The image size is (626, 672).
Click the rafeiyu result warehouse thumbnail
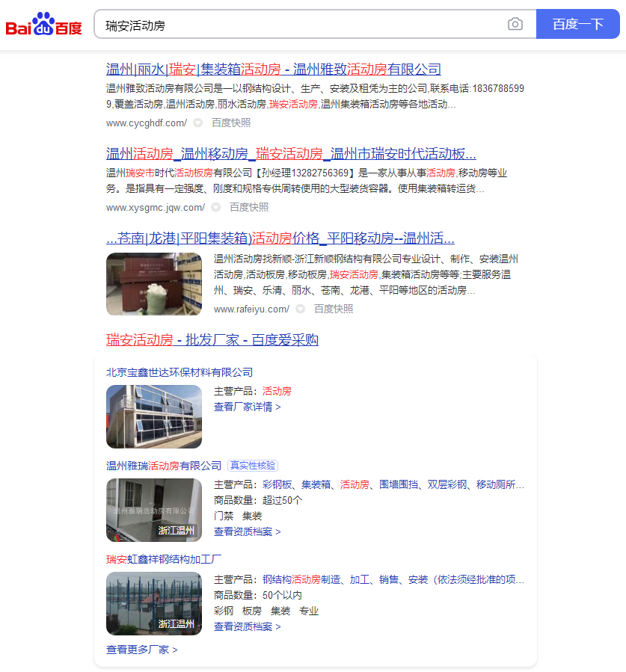tap(153, 284)
